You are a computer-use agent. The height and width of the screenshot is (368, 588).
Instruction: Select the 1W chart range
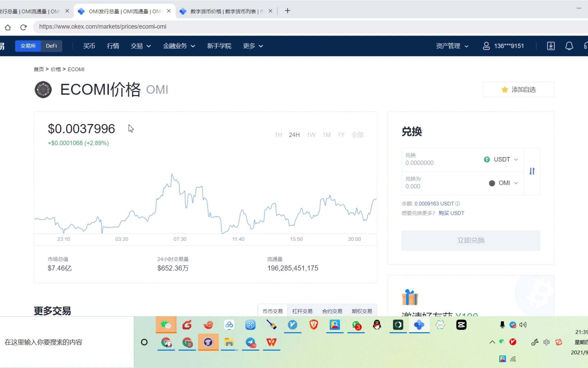(x=311, y=135)
